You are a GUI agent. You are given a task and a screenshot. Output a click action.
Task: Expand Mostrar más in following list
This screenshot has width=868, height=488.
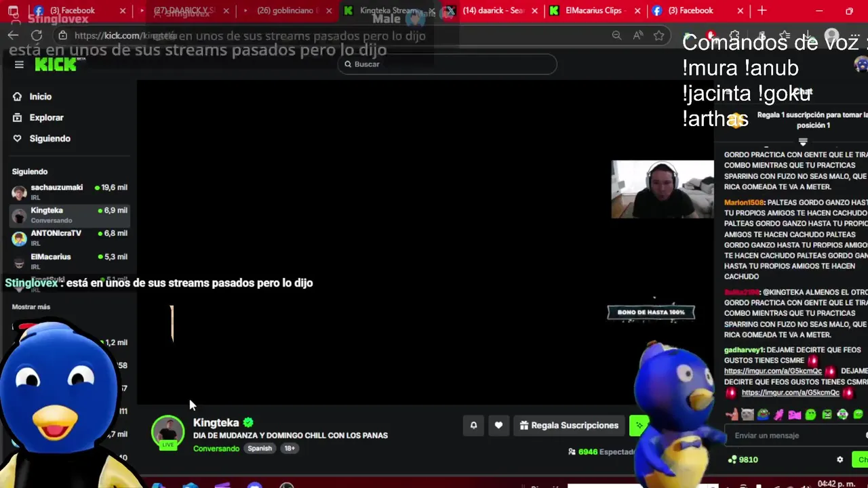point(31,307)
